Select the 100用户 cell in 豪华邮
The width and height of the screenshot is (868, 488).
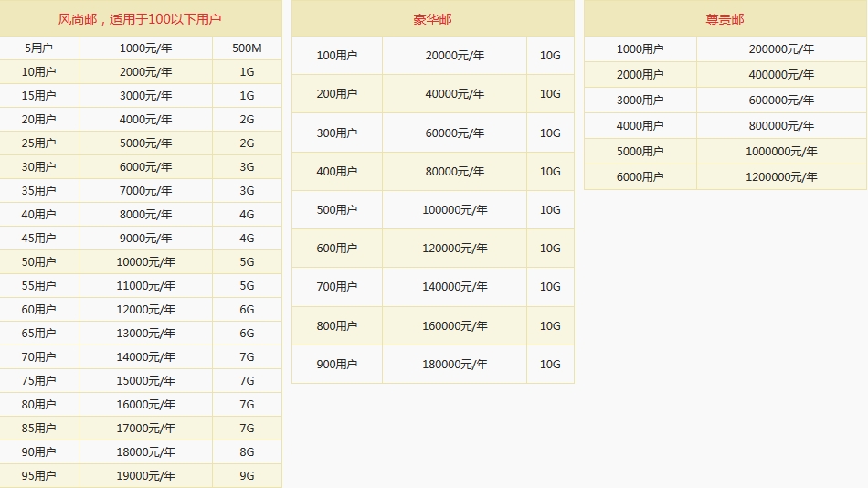[336, 56]
